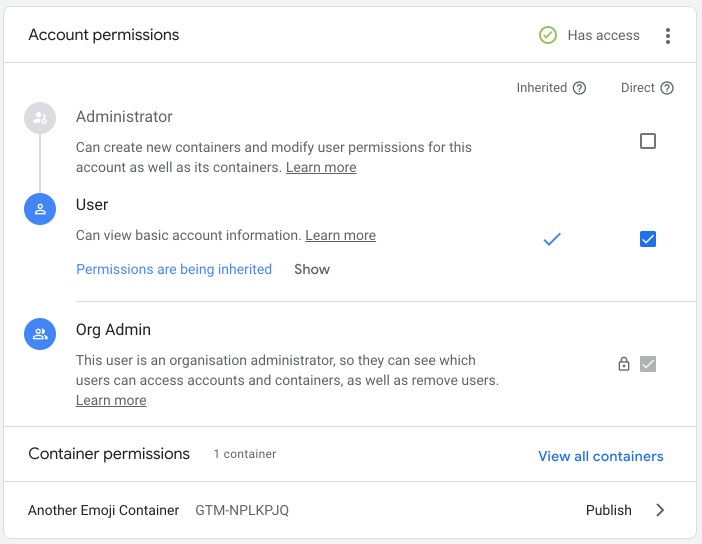Click the greyed-out Org Admin checkbox
702x544 pixels.
[x=648, y=364]
